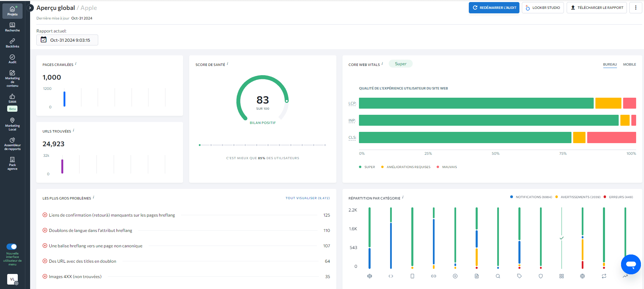
Task: Click the document page category icon
Action: [477, 276]
